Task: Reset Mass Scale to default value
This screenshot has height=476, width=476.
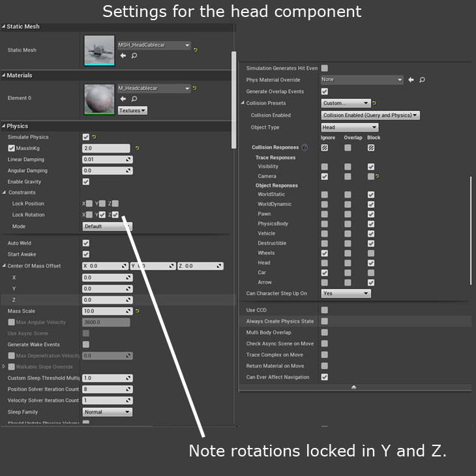Action: [138, 311]
